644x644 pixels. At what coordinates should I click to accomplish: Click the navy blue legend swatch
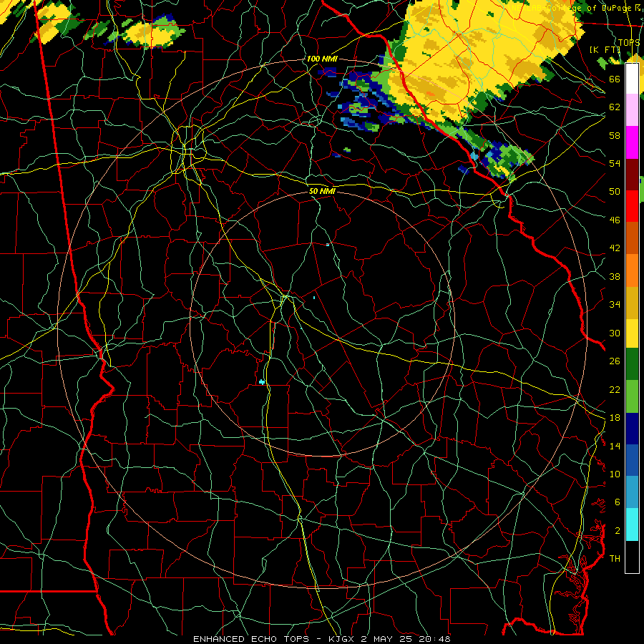click(632, 429)
